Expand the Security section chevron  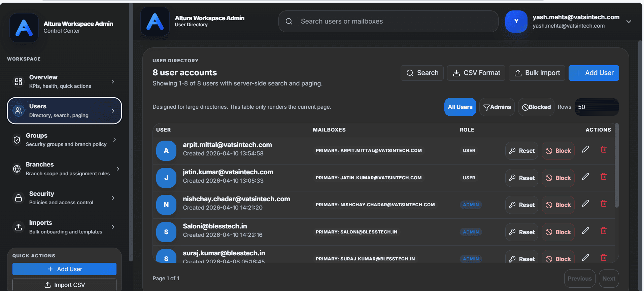pos(113,198)
